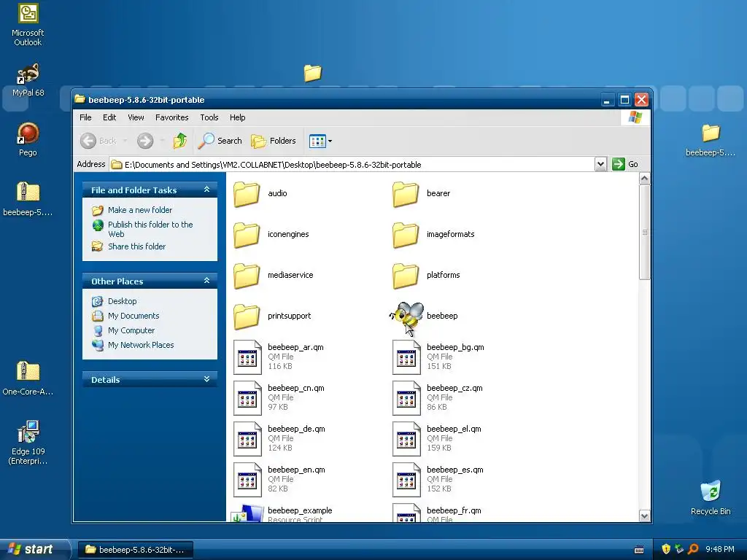This screenshot has height=560, width=747.
Task: Expand the Address bar dropdown arrow
Action: coord(600,164)
